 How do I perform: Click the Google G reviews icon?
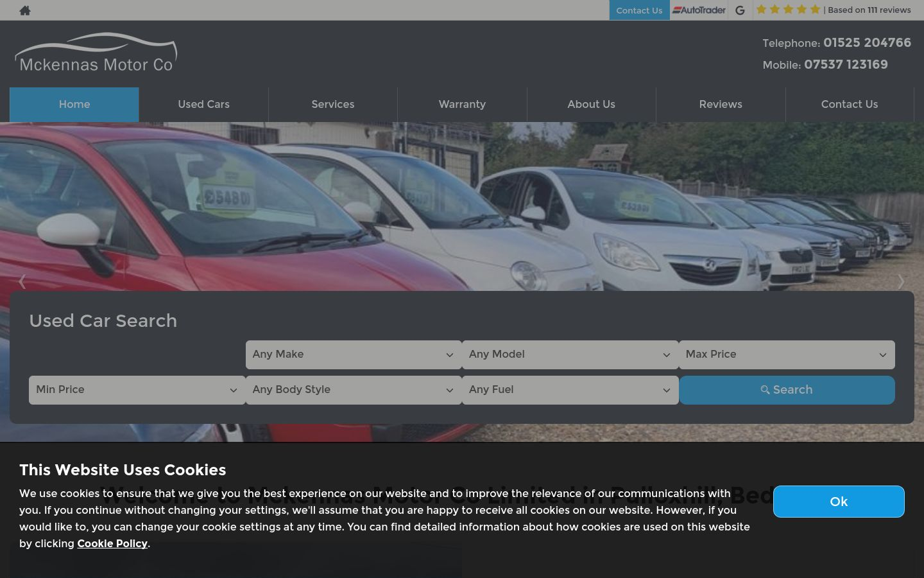(x=740, y=10)
